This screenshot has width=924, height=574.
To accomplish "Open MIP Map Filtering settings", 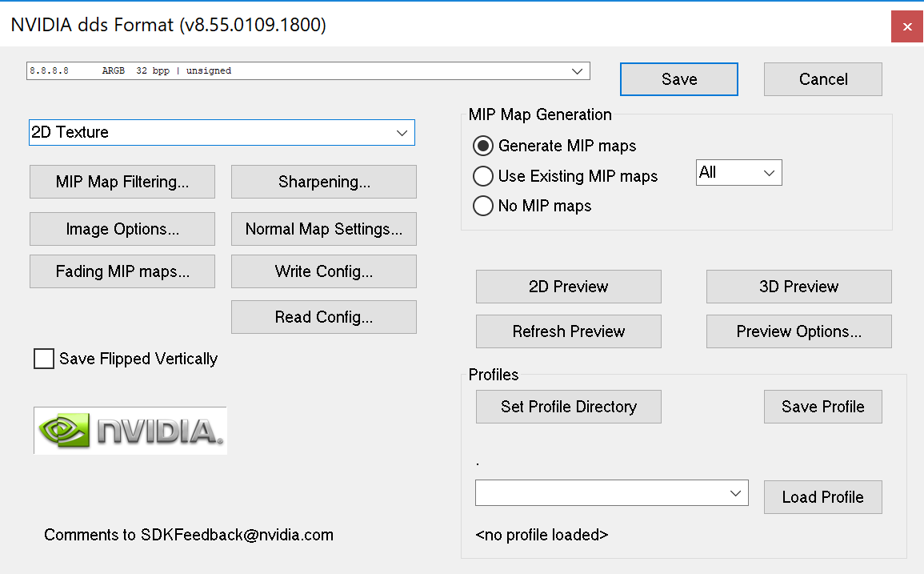I will pos(122,182).
